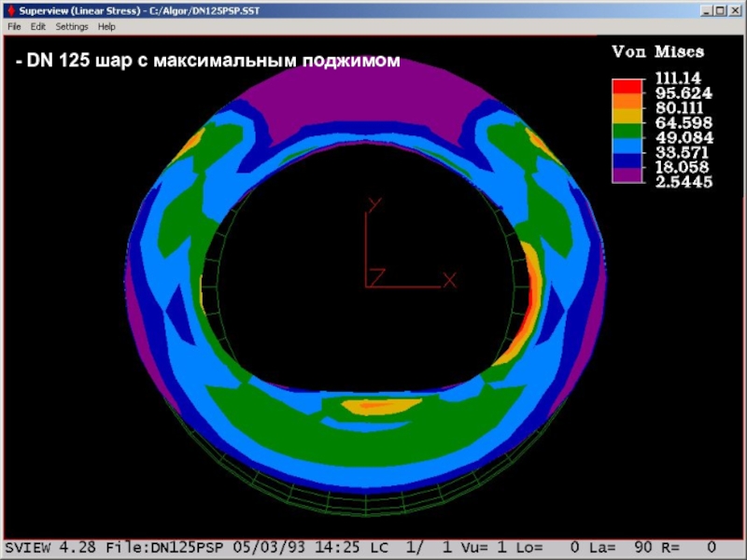Image resolution: width=747 pixels, height=560 pixels.
Task: Click the X axis label
Action: [x=449, y=280]
